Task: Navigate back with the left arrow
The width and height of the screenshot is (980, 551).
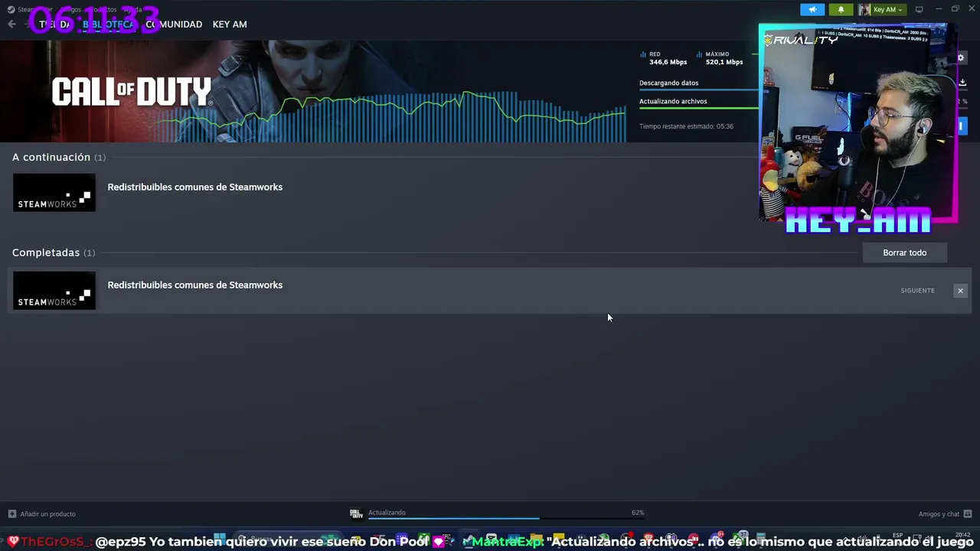Action: (x=11, y=24)
